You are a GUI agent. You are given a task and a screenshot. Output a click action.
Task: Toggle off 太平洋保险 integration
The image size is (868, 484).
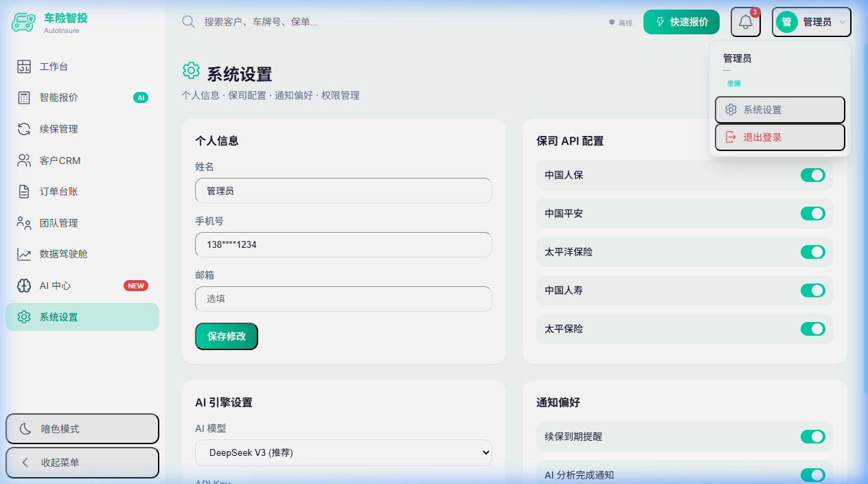pos(813,252)
